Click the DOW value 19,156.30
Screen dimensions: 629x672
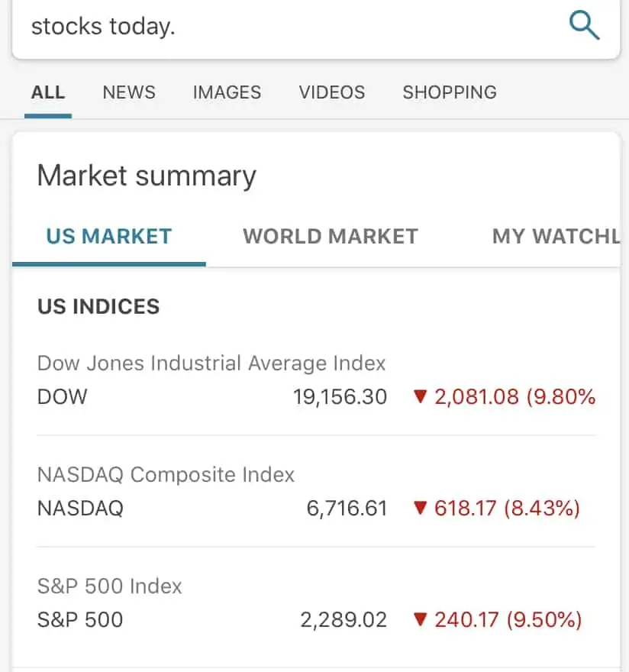pos(340,397)
